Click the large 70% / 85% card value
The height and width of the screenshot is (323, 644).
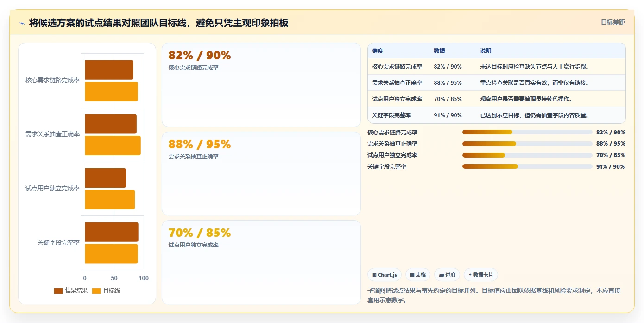(200, 233)
